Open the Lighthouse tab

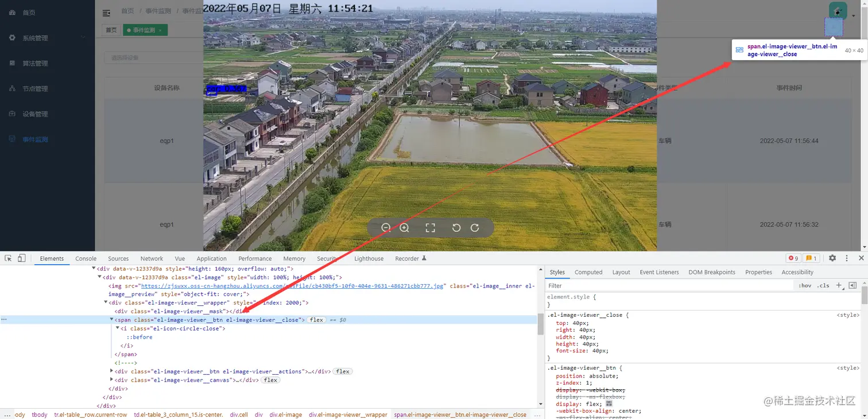(x=369, y=258)
